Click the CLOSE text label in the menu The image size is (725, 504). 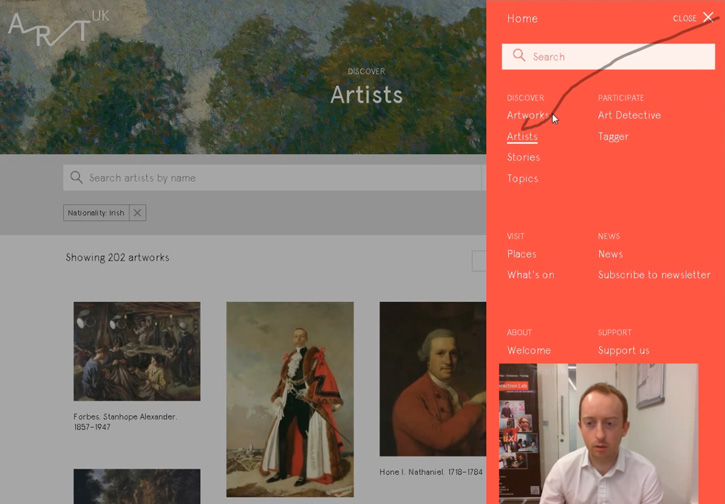[x=684, y=18]
